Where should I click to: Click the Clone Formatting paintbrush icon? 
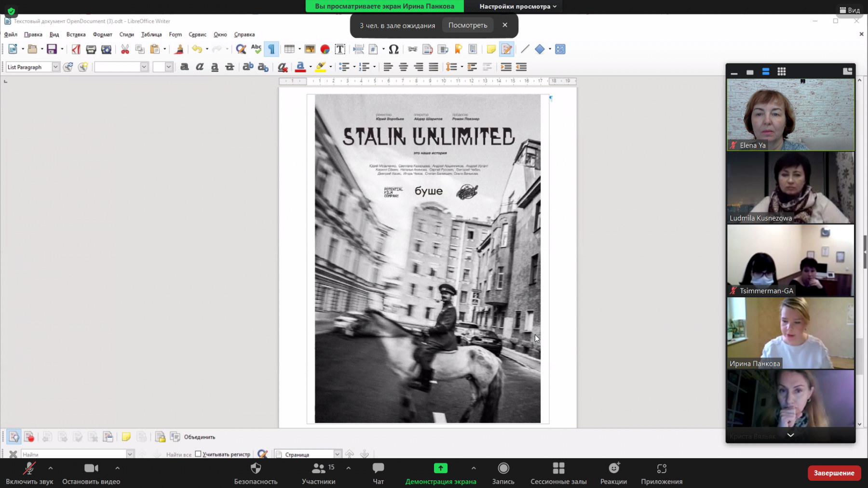coord(179,49)
